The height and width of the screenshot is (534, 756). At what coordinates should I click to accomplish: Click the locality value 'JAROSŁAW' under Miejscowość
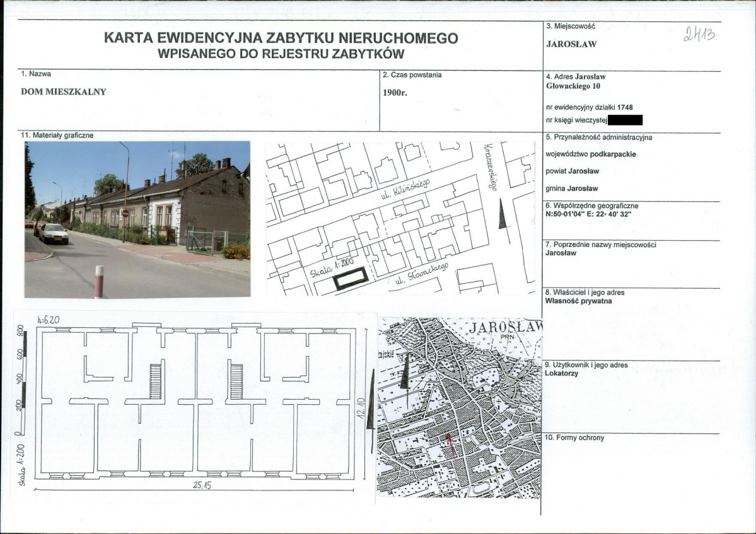pyautogui.click(x=571, y=44)
